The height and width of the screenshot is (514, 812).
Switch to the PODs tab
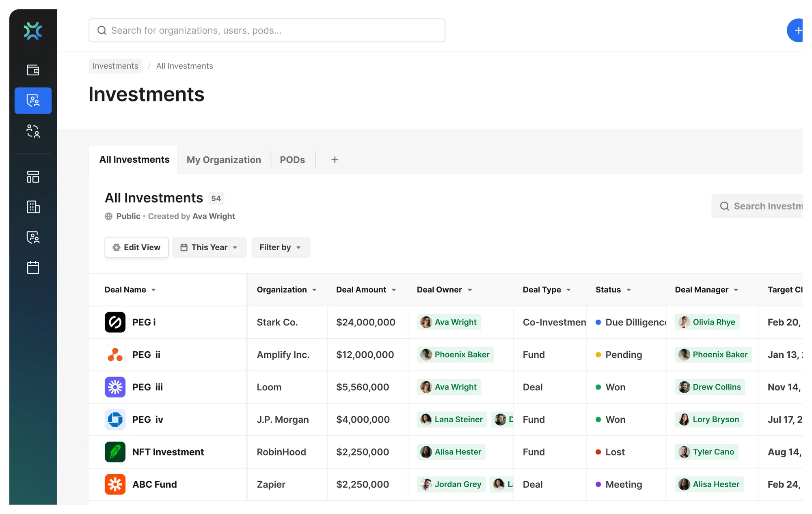click(x=292, y=160)
